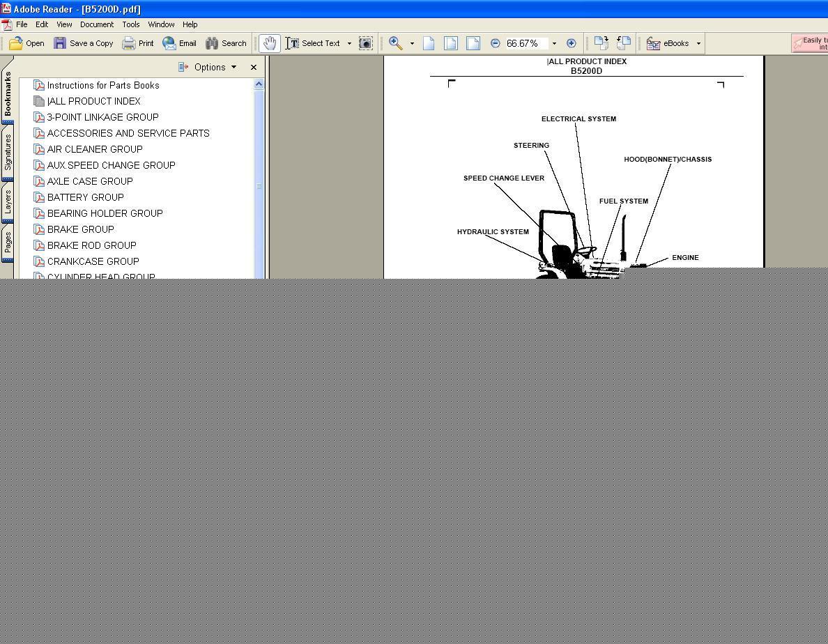This screenshot has width=828, height=644.
Task: Expand the eBooks dropdown arrow
Action: (x=698, y=43)
